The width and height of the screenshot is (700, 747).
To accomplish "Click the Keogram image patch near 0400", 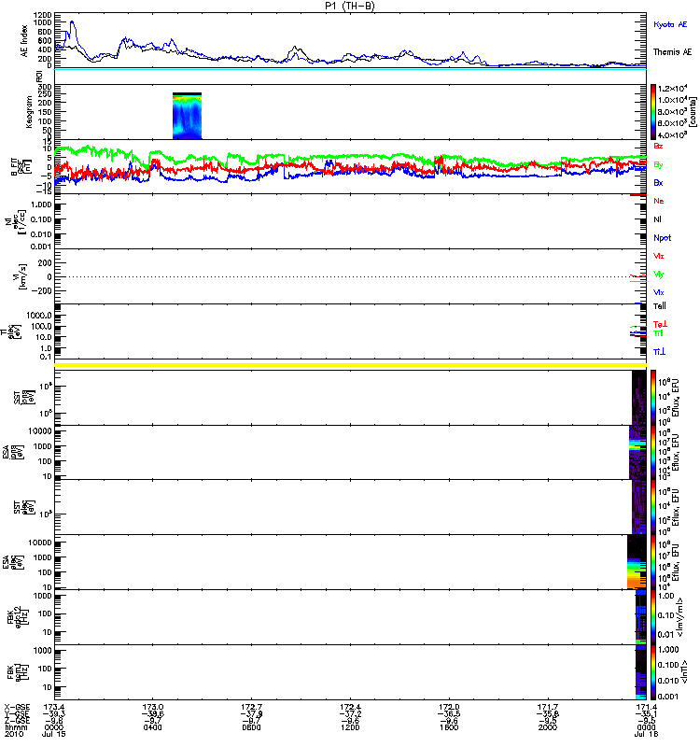I will tap(188, 116).
